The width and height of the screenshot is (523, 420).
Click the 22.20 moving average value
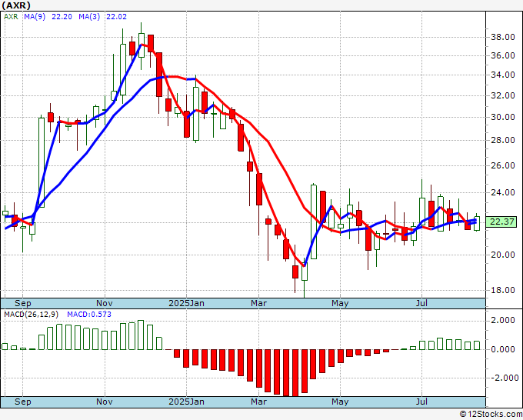[62, 17]
